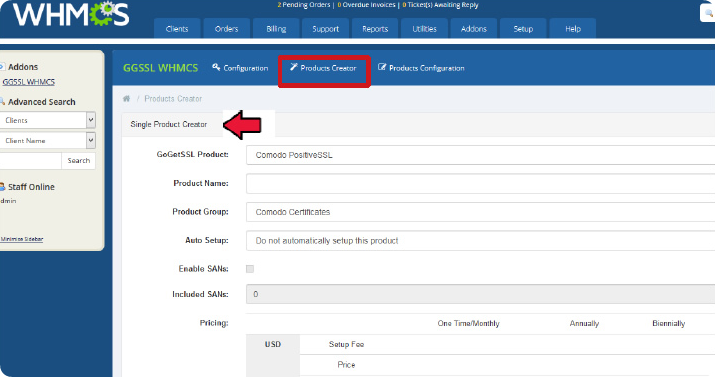
Task: Click the Staff Online heading icon
Action: coord(2,187)
